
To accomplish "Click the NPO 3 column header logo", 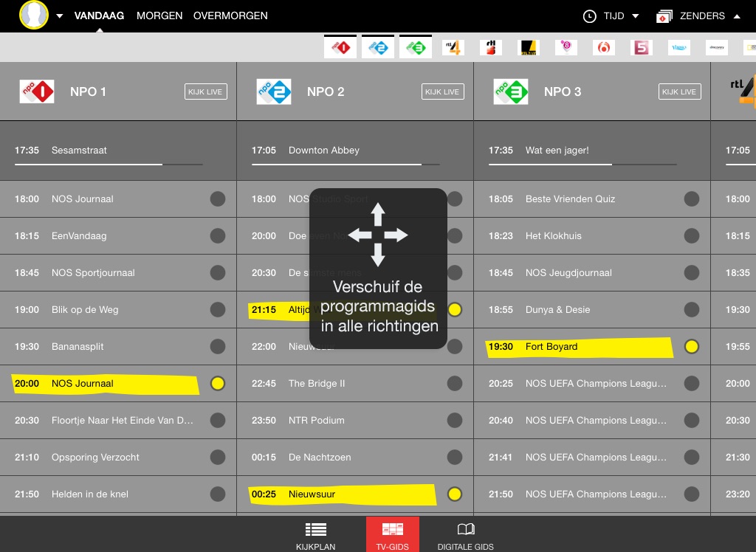I will 511,92.
